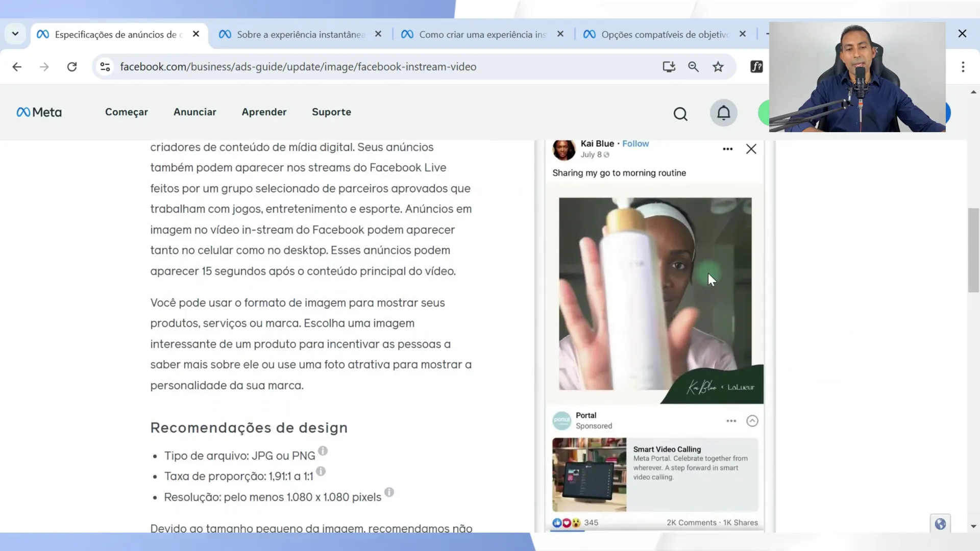Open the Começar menu item

pos(126,112)
